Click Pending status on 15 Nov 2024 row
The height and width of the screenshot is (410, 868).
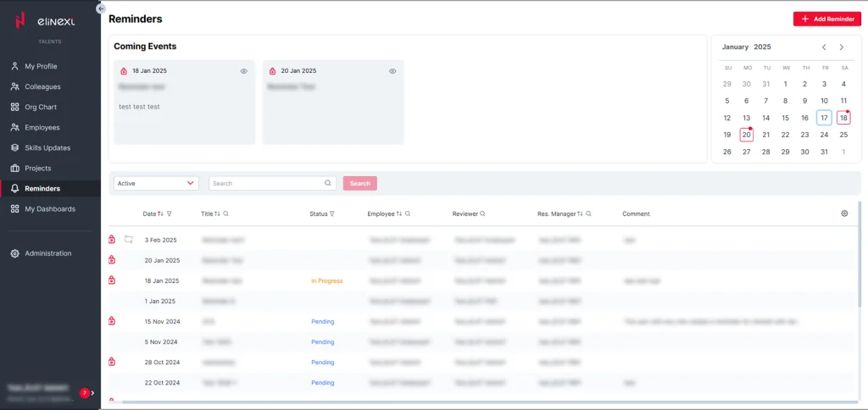[323, 321]
